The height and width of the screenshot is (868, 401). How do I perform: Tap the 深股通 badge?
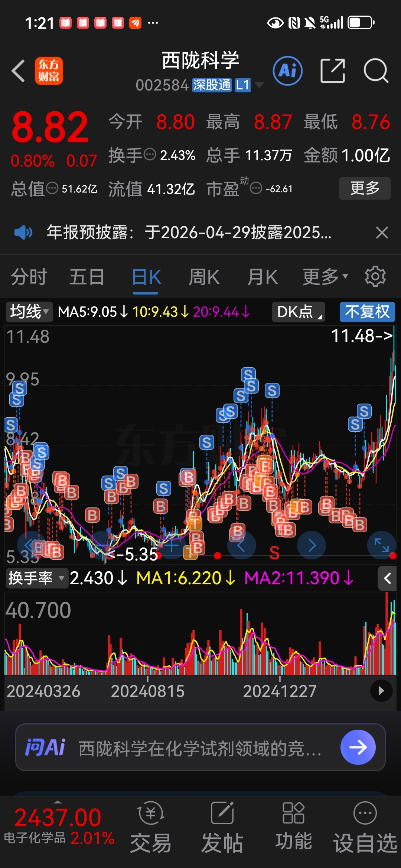(x=212, y=85)
